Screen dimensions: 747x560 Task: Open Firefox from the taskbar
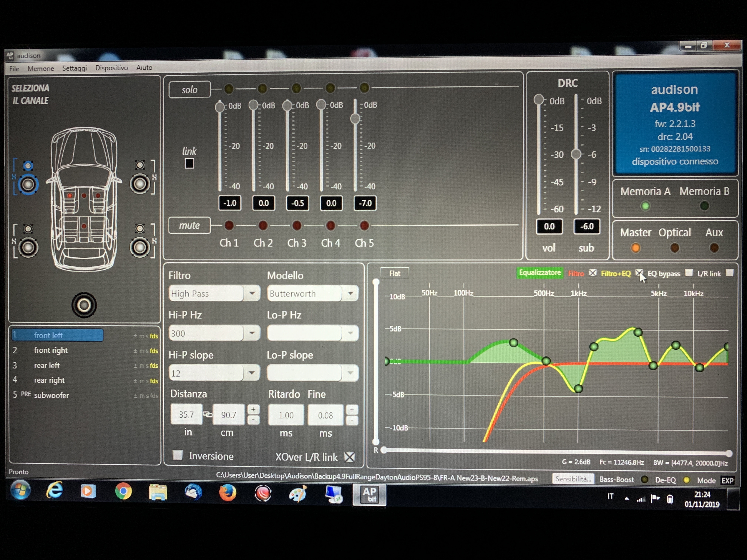point(227,493)
